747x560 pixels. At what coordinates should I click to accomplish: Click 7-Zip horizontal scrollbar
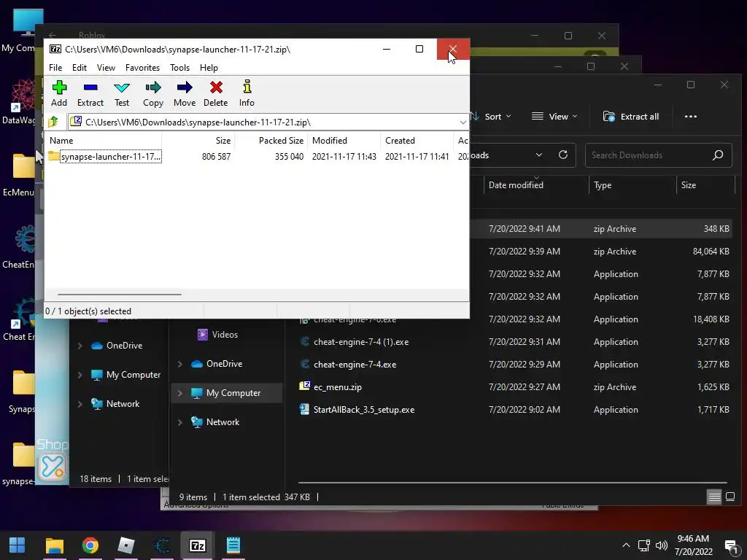tap(119, 295)
